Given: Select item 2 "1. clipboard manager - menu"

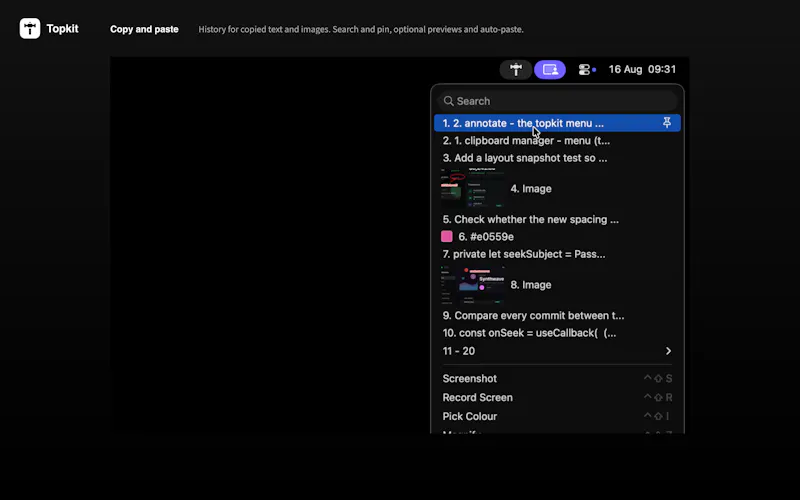Looking at the screenshot, I should pos(557,140).
